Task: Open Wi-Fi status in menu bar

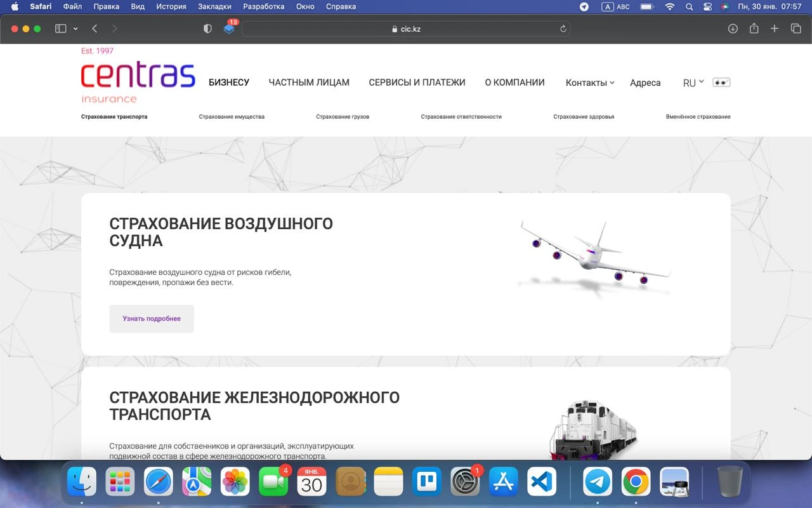Action: 670,6
